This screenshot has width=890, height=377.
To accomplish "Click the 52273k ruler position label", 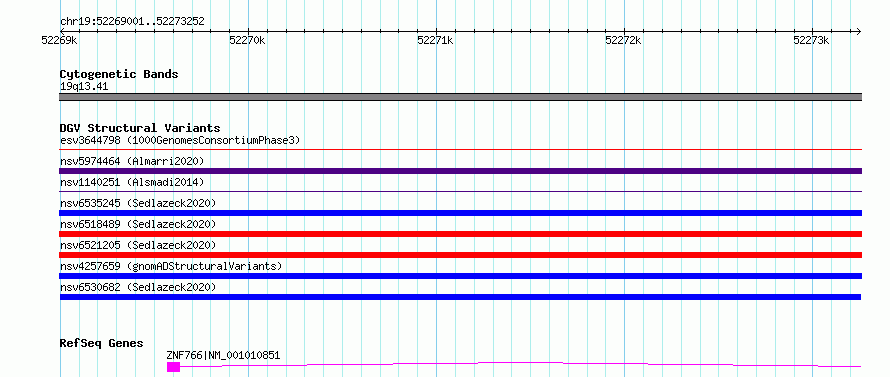I will 812,41.
